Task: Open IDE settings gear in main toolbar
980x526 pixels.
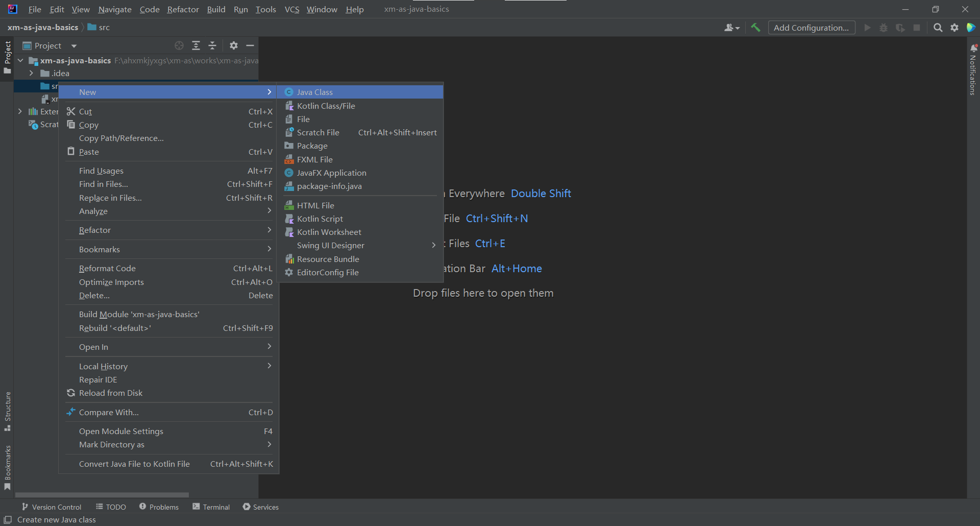Action: 954,28
